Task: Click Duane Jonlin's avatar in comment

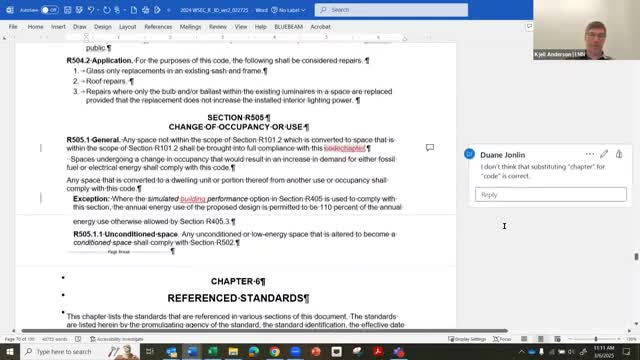Action: click(x=469, y=154)
